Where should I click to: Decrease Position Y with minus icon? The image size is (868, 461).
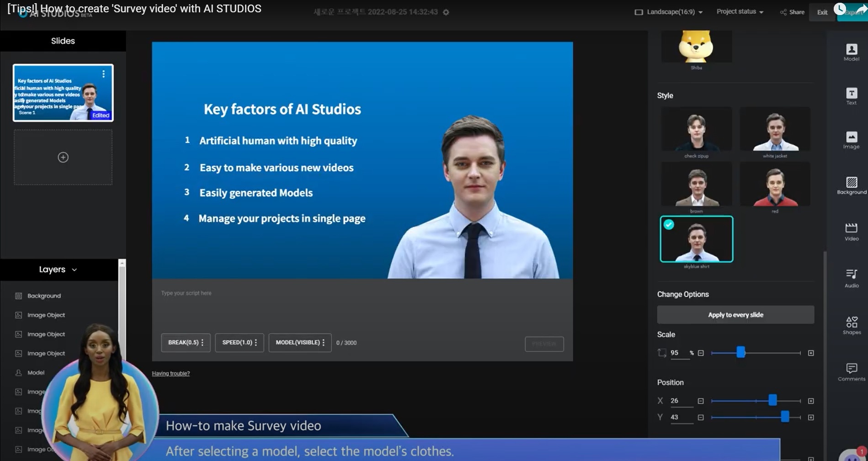701,417
